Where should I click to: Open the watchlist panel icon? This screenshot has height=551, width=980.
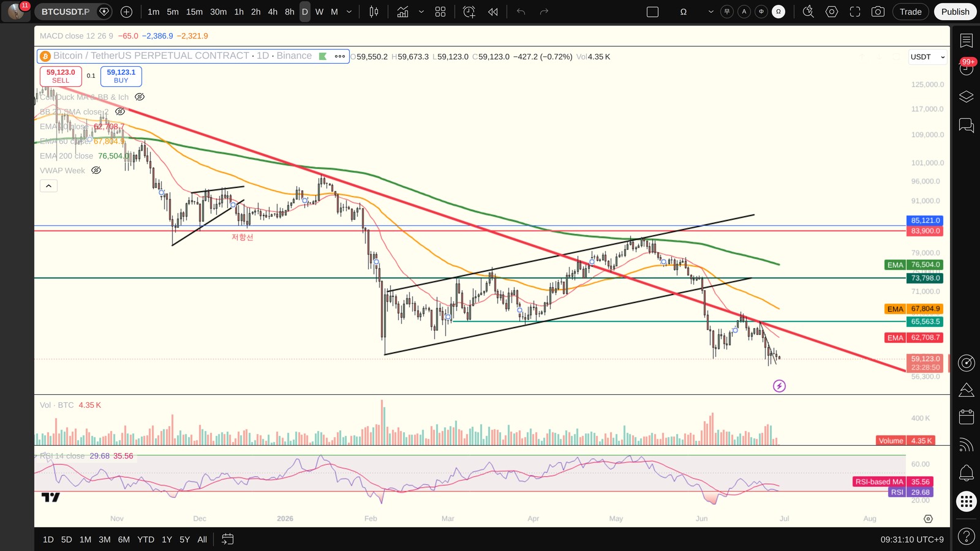tap(966, 41)
